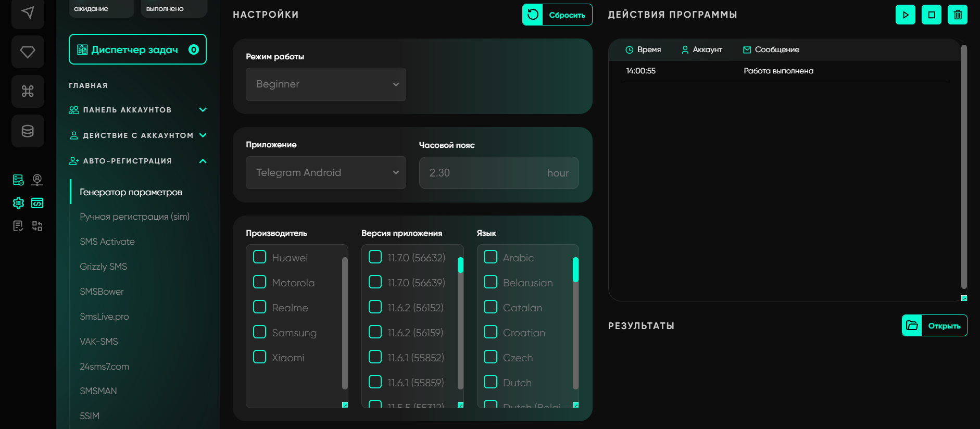Stop program with the square stop icon
Screen dimensions: 980x429
pos(932,15)
